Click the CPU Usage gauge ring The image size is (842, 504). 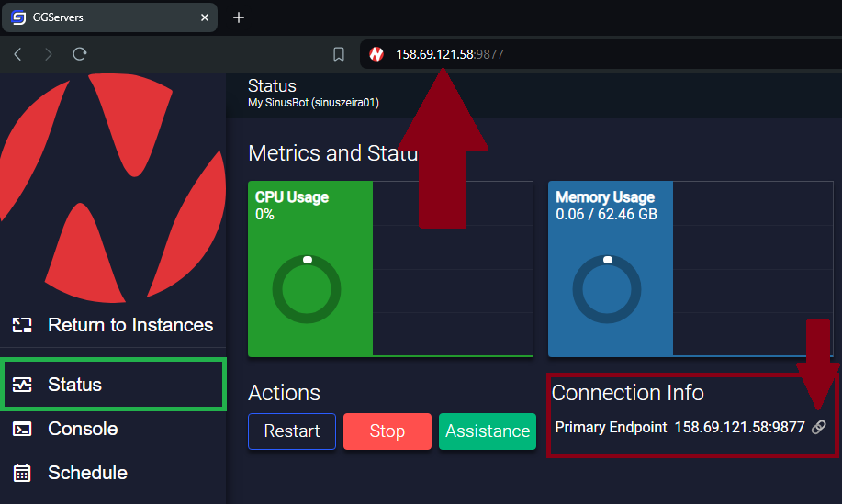pyautogui.click(x=307, y=290)
